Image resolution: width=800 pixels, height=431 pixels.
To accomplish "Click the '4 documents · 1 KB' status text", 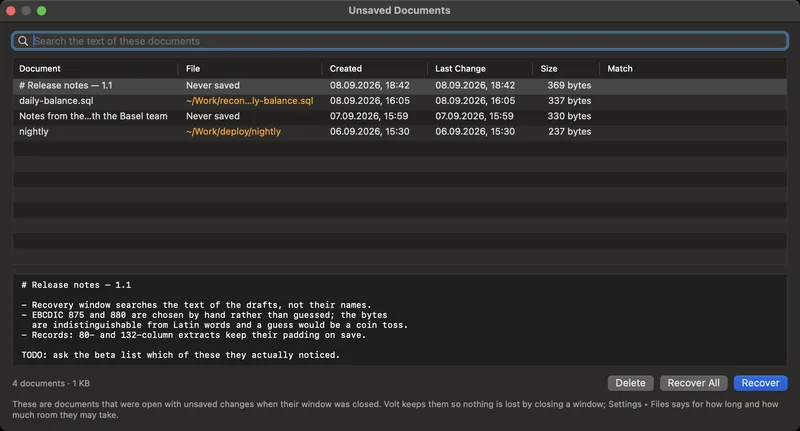I will (51, 383).
